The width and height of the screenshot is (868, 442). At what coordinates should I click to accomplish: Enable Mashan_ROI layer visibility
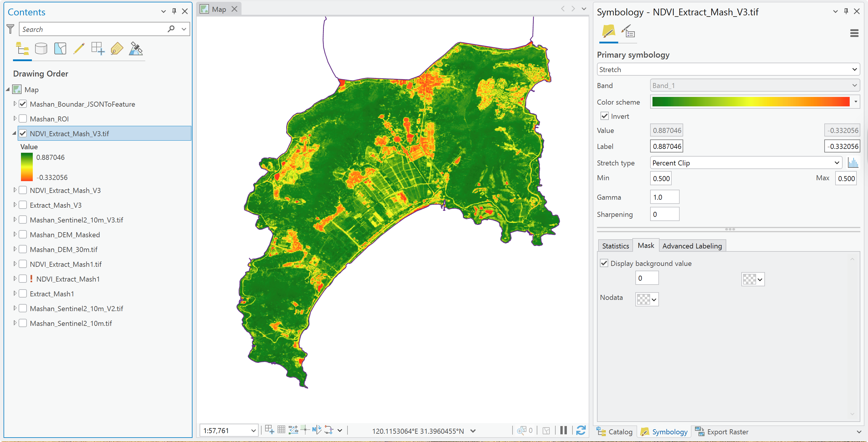(x=23, y=119)
